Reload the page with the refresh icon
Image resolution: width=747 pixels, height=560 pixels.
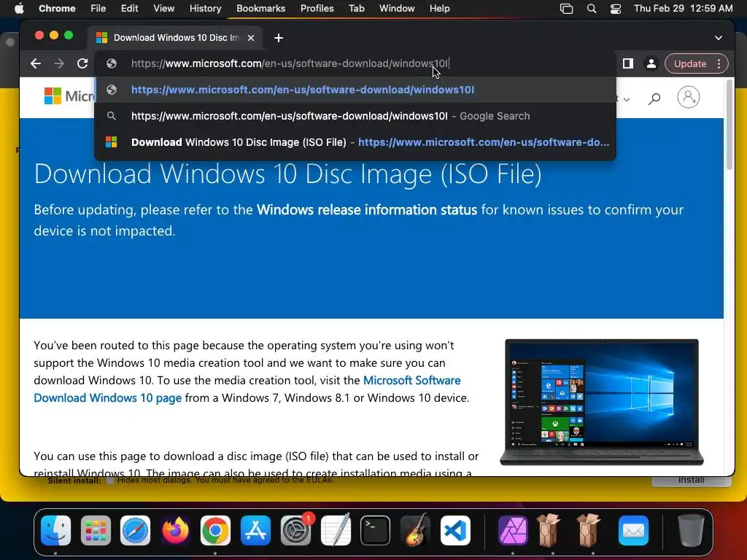point(82,63)
